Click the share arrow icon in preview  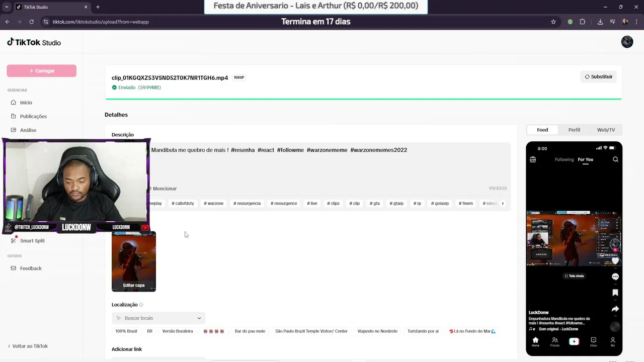[615, 309]
